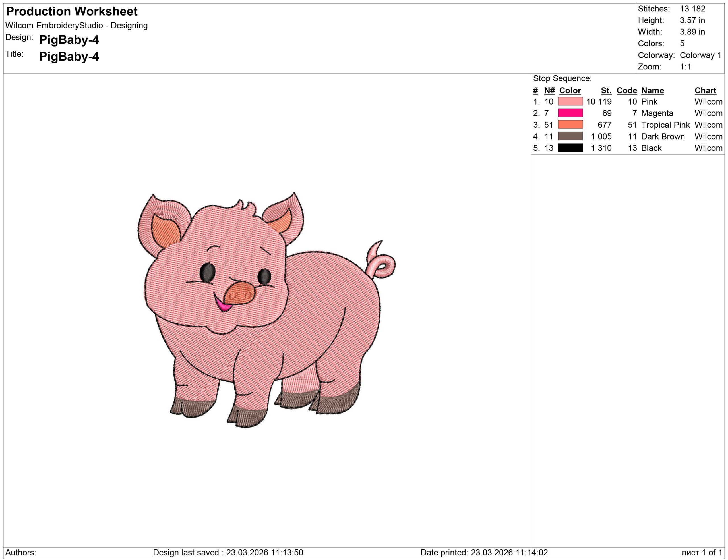Click the Stitches count 13 182
The width and height of the screenshot is (728, 560).
coord(692,9)
